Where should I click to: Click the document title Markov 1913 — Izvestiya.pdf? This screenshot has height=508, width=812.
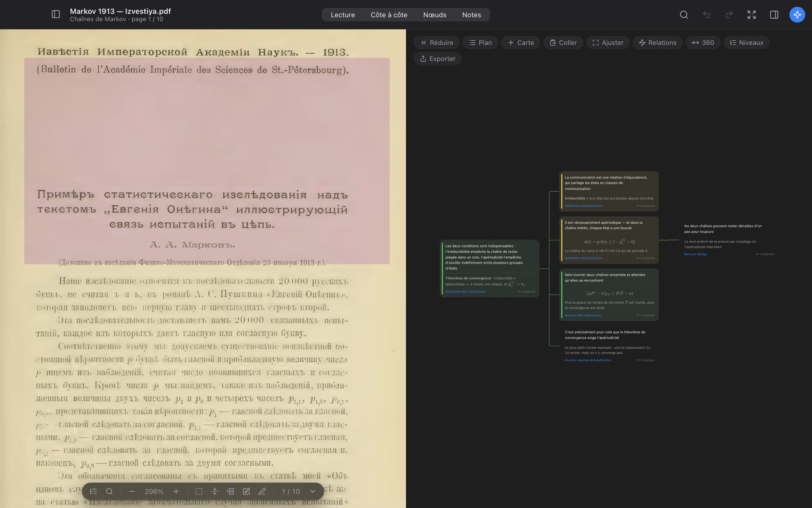[120, 11]
